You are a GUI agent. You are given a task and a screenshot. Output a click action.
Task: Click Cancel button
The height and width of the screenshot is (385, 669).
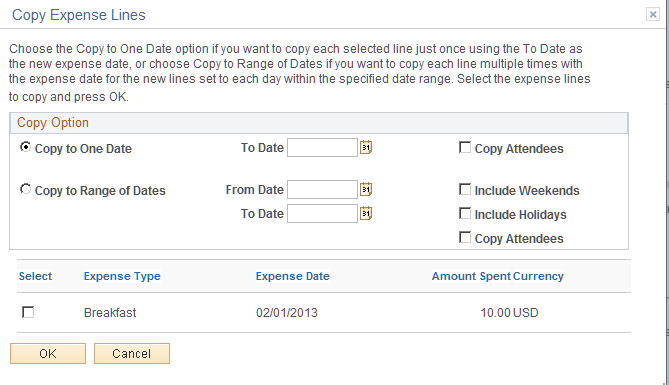[x=132, y=353]
